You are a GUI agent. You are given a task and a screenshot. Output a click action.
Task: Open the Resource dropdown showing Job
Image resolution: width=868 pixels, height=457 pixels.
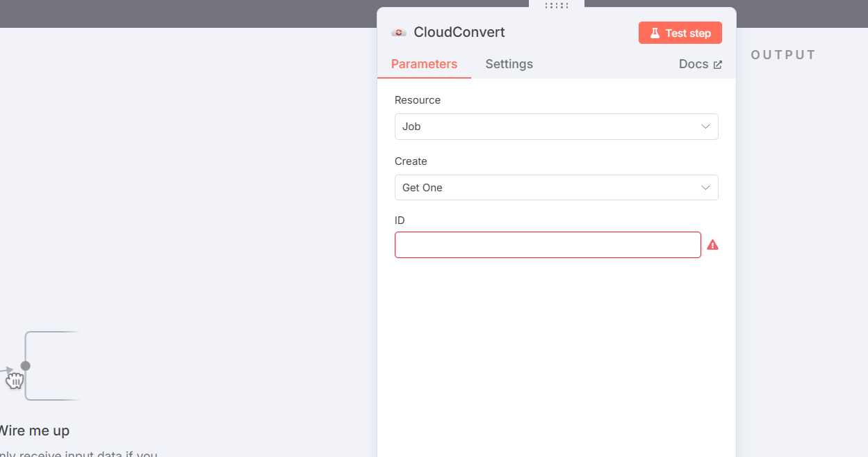click(x=557, y=127)
